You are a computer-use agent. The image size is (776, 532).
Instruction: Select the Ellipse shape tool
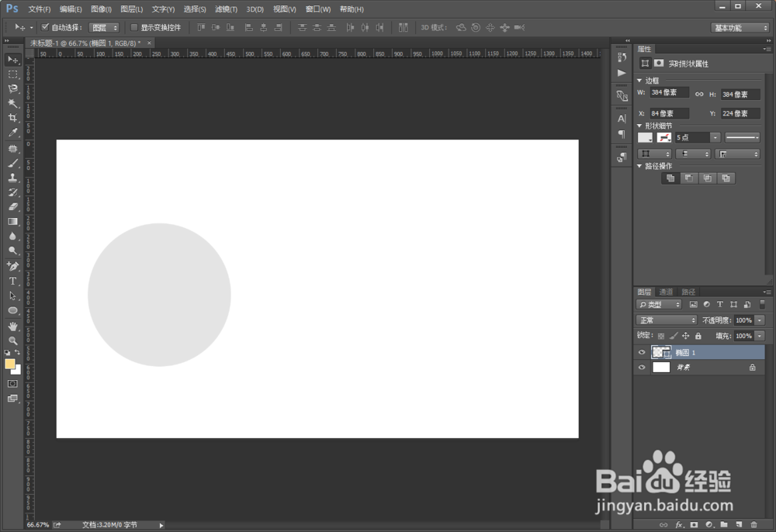[x=13, y=310]
